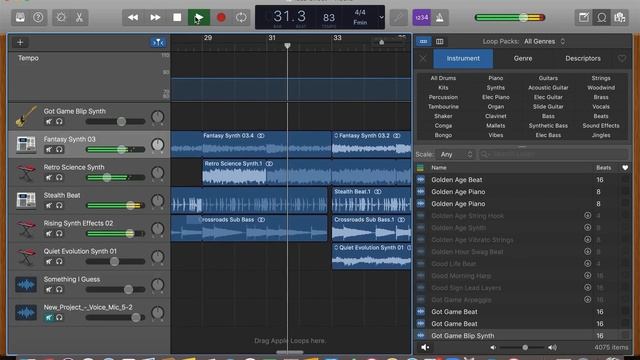This screenshot has height=360, width=640.
Task: Filter loops by Strings
Action: tap(601, 78)
